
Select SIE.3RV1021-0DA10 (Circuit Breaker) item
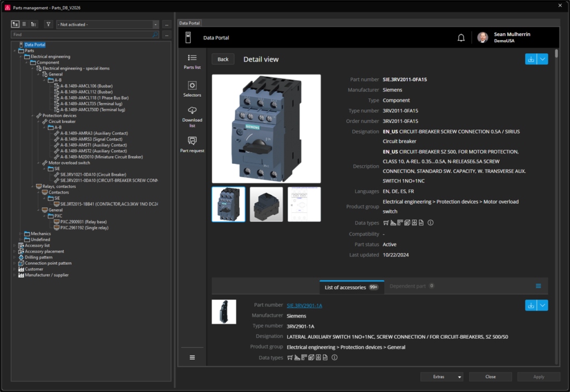point(93,175)
